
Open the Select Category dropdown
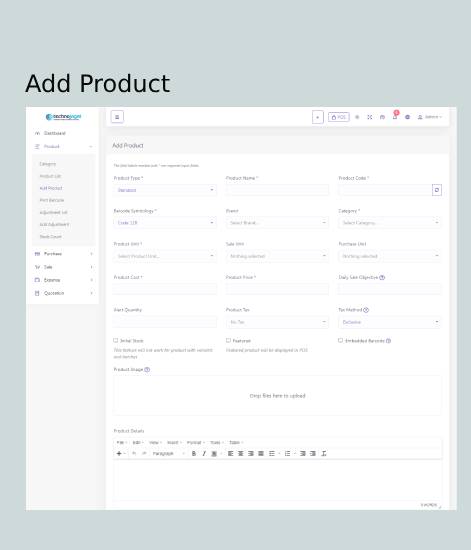[x=390, y=223]
